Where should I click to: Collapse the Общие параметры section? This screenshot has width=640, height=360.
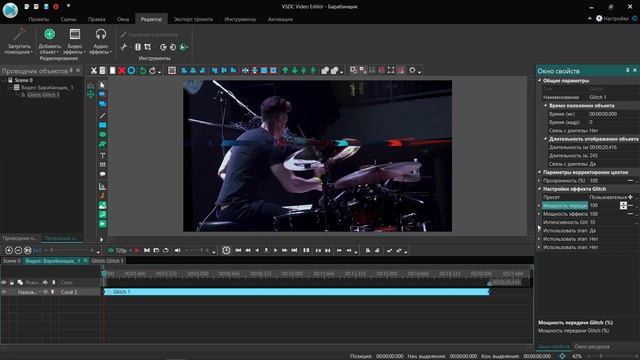tap(540, 80)
